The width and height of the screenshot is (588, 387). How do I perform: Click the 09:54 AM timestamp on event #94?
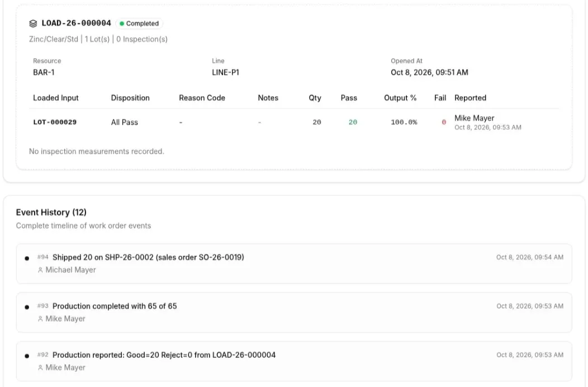(530, 257)
